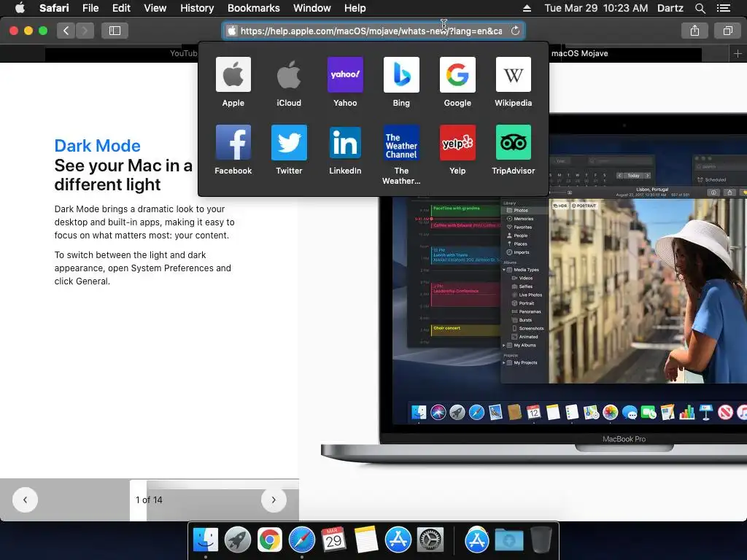This screenshot has width=747, height=560.
Task: Open the Apple menu
Action: pos(20,8)
